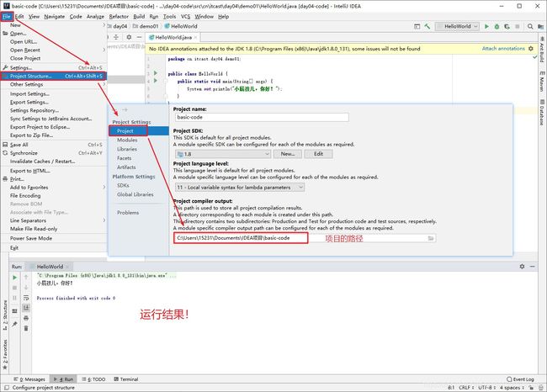547x392 pixels.
Task: Open the HelloWorld run configuration dropdown
Action: coord(457,26)
